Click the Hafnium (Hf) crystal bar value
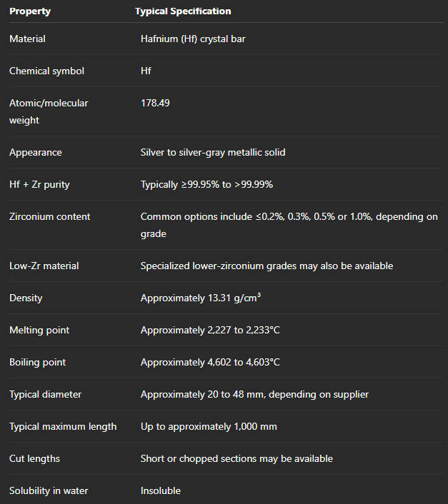Image resolution: width=448 pixels, height=504 pixels. [x=193, y=39]
